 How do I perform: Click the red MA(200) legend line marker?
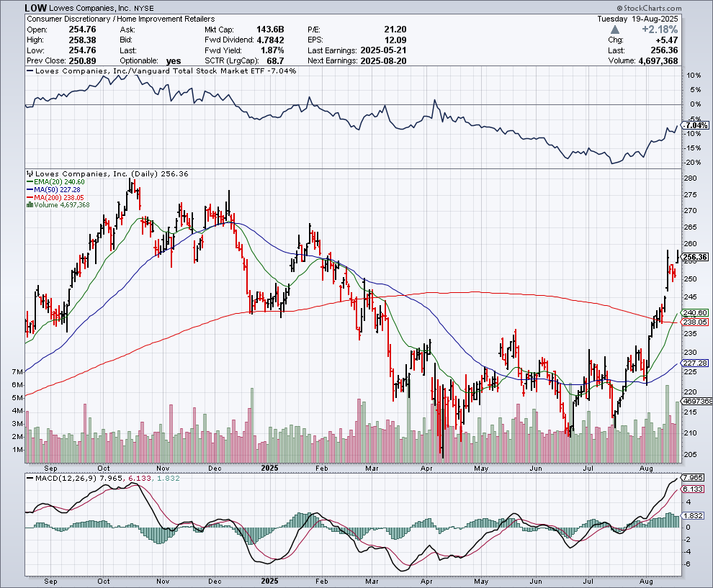30,197
